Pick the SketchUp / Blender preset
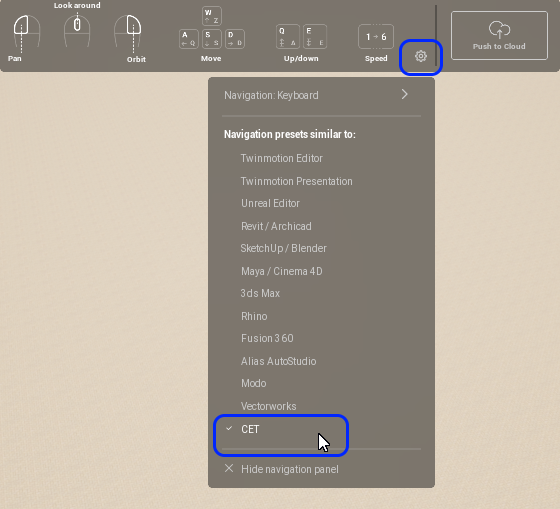The image size is (560, 509). [x=283, y=248]
